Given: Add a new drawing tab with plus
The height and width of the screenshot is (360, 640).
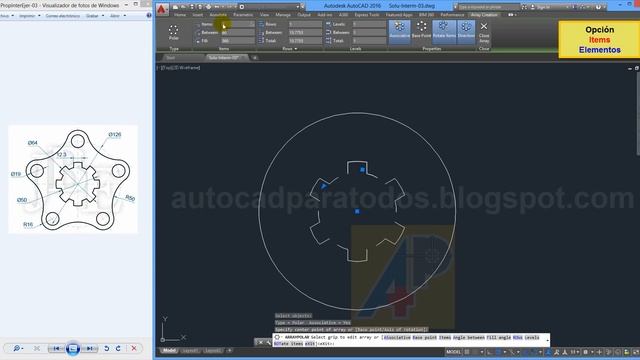Looking at the screenshot, I should (x=255, y=58).
